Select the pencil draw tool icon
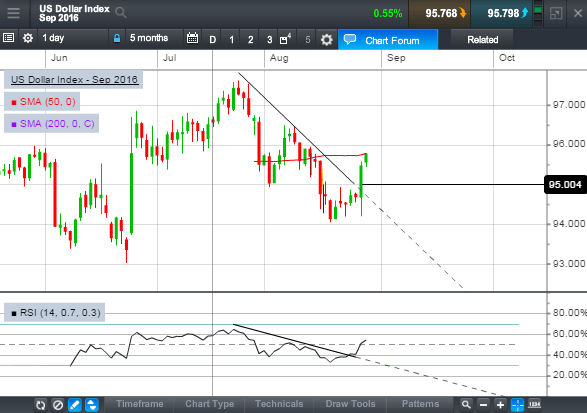 75,405
